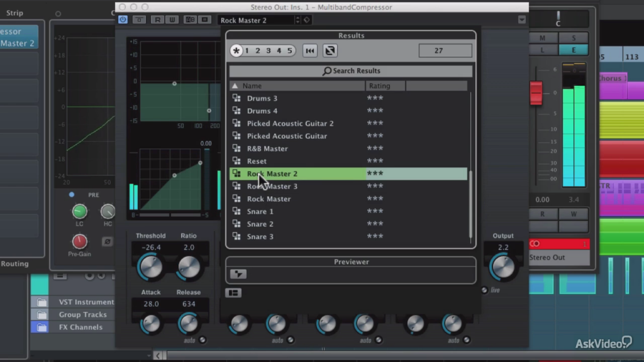
Task: Toggle the PRE section blue indicator
Action: (72, 195)
